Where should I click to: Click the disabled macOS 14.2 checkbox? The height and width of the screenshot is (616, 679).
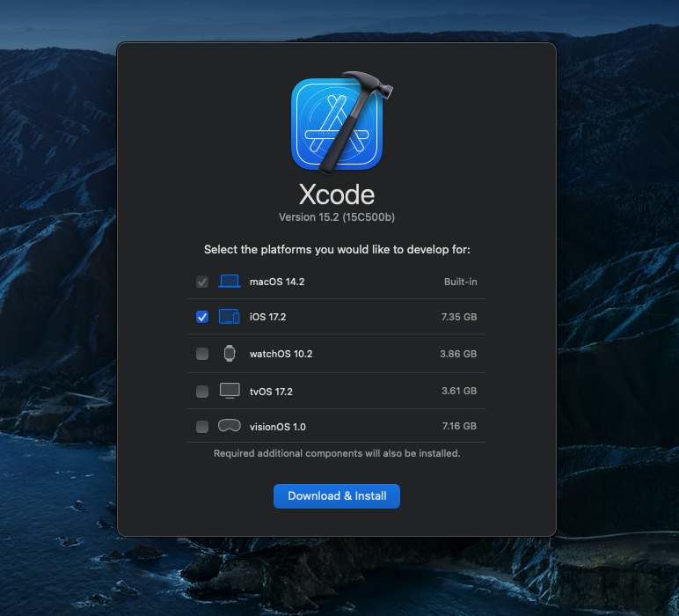(x=202, y=282)
